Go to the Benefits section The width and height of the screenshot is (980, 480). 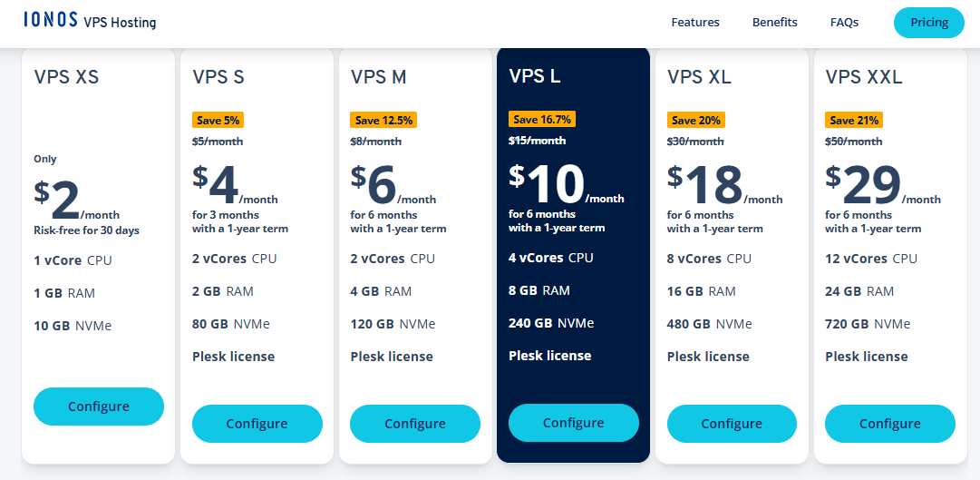pyautogui.click(x=774, y=23)
